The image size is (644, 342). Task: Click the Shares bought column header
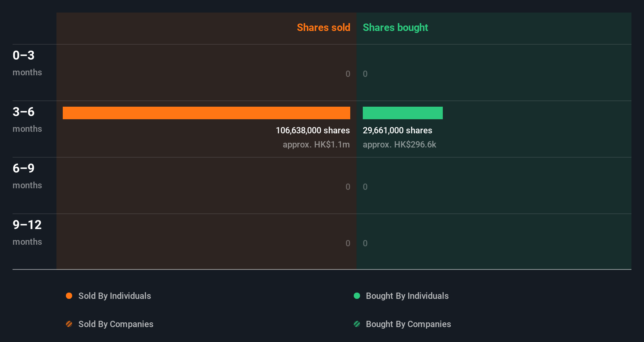click(x=395, y=27)
